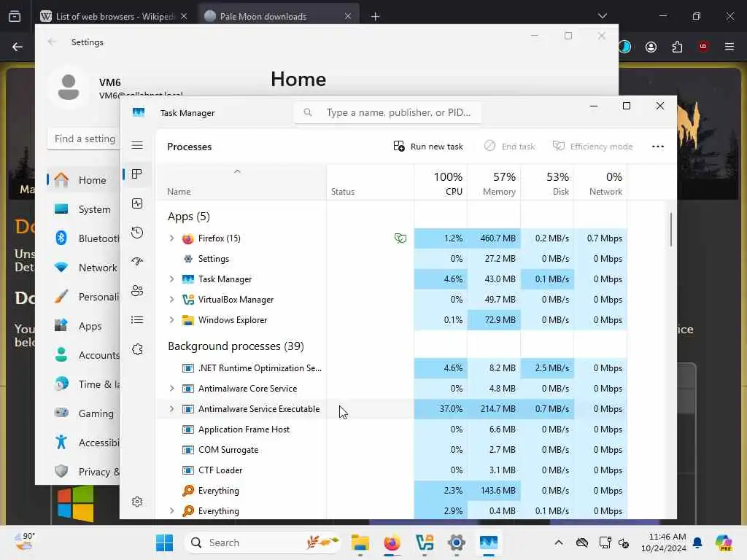
Task: Select Gaming in Settings sidebar
Action: click(x=83, y=414)
